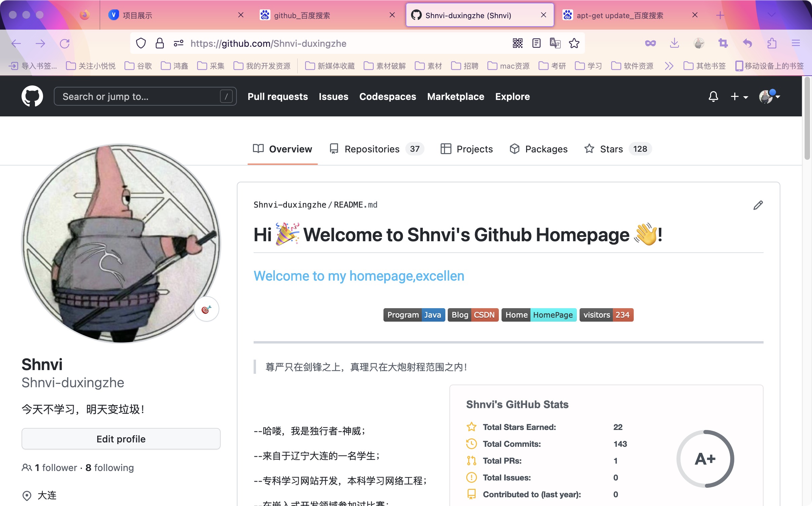Show more bookmarks chevron
Image resolution: width=812 pixels, height=506 pixels.
coord(669,66)
